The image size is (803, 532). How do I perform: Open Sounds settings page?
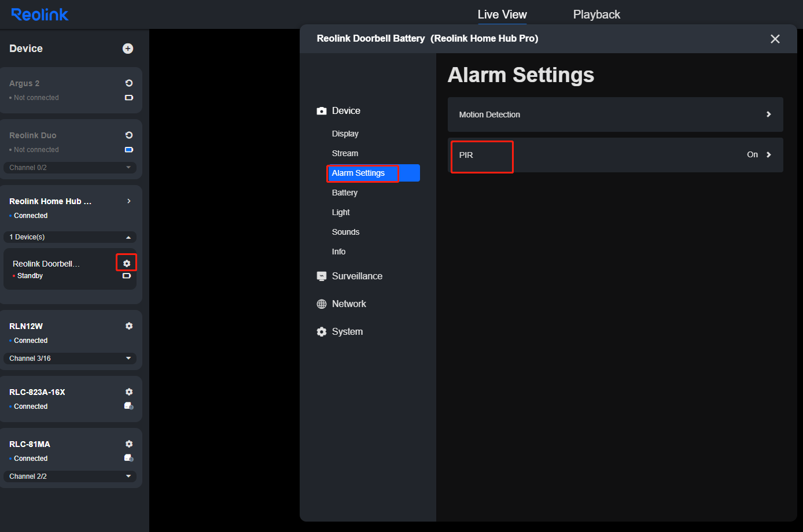(345, 232)
